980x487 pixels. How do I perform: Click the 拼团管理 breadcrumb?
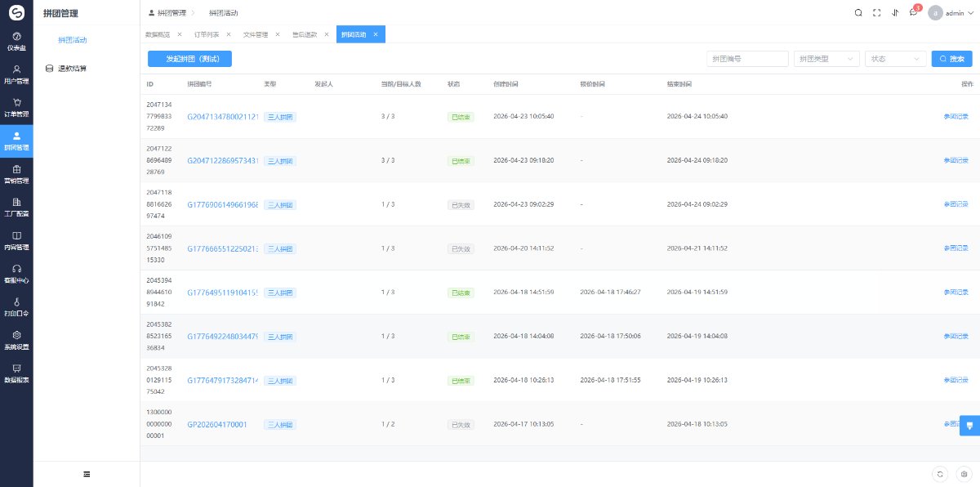(x=171, y=13)
